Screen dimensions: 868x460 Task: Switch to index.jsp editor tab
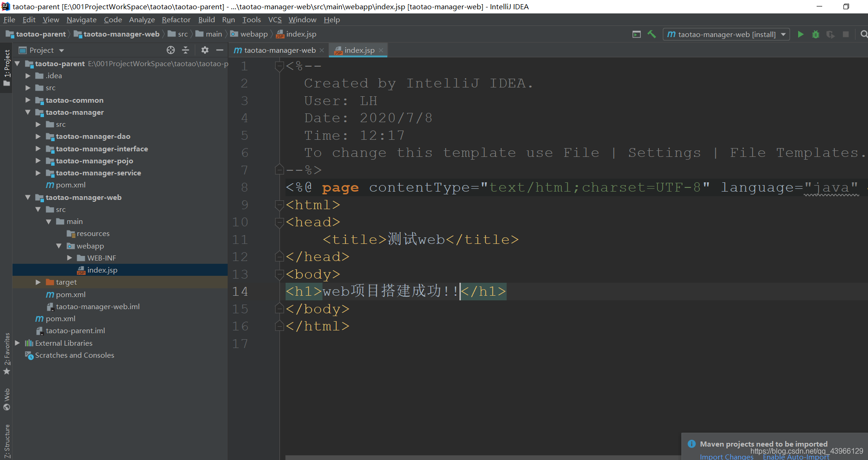(x=359, y=50)
